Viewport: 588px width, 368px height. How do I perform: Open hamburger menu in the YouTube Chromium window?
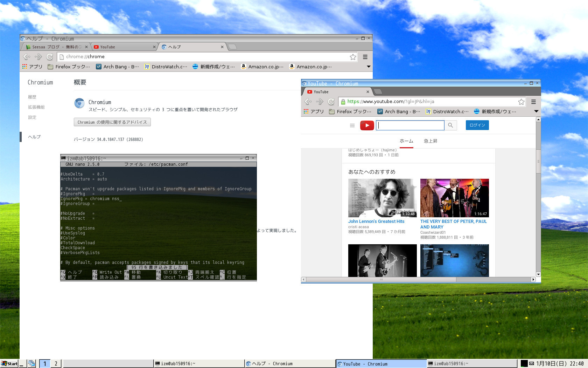coord(533,102)
